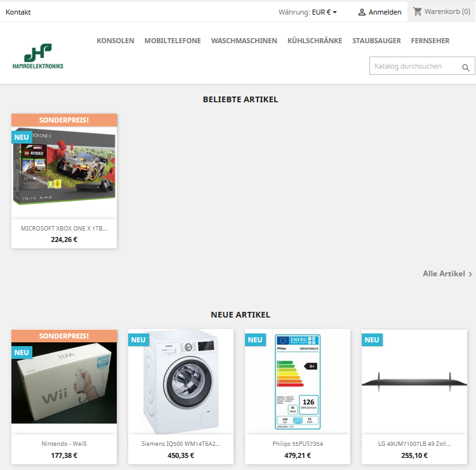
Task: Open the Waschmaschinen menu category
Action: pyautogui.click(x=244, y=41)
